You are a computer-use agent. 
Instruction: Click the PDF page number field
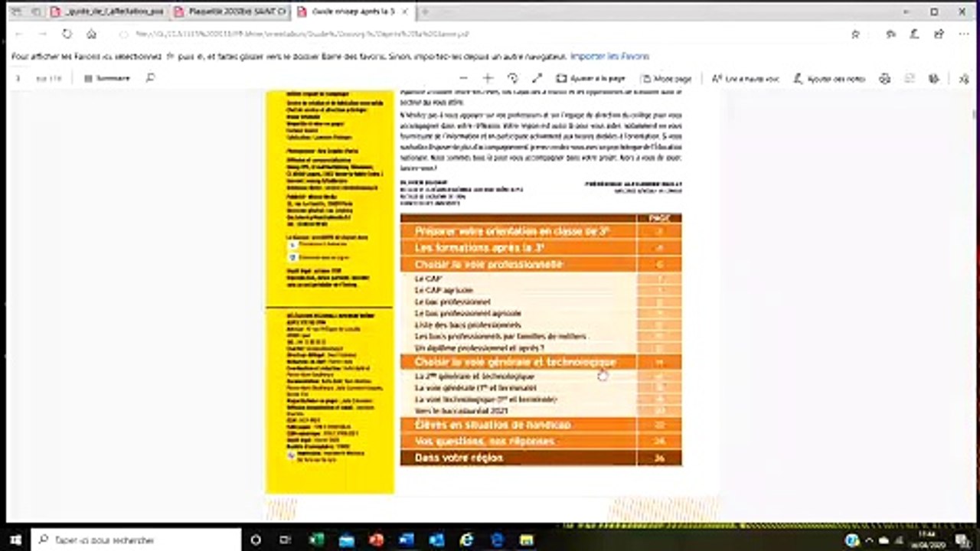(19, 78)
